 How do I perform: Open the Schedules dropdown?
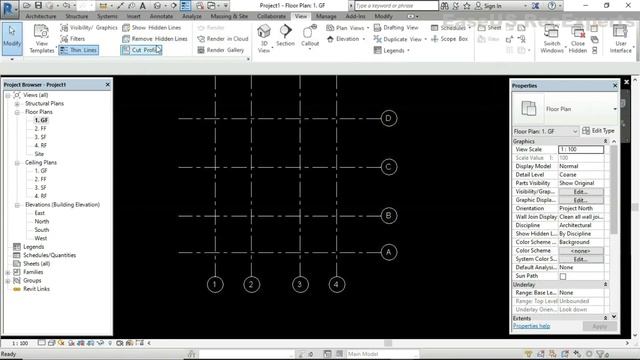pos(451,28)
